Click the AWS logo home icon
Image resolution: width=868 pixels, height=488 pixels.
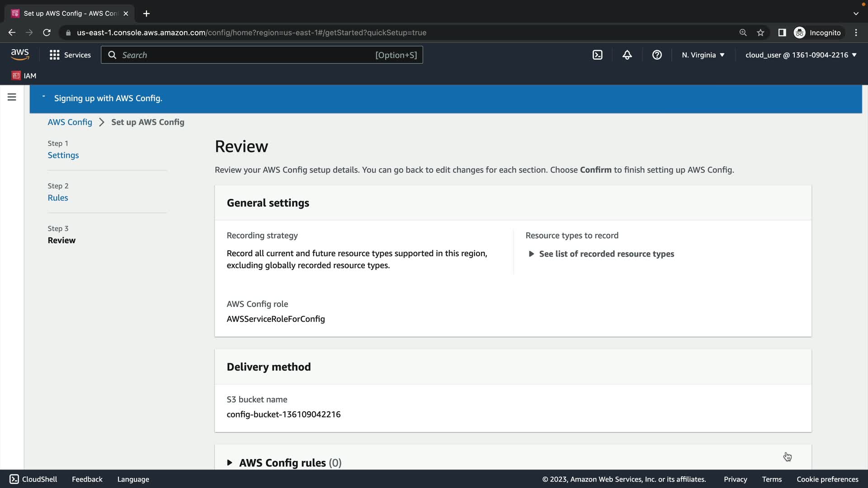point(20,55)
